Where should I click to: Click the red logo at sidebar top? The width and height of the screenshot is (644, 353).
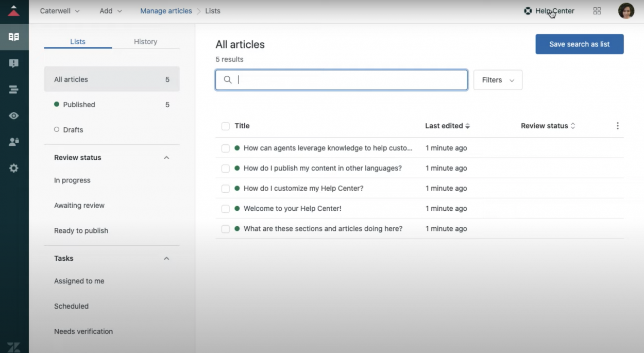pos(14,11)
